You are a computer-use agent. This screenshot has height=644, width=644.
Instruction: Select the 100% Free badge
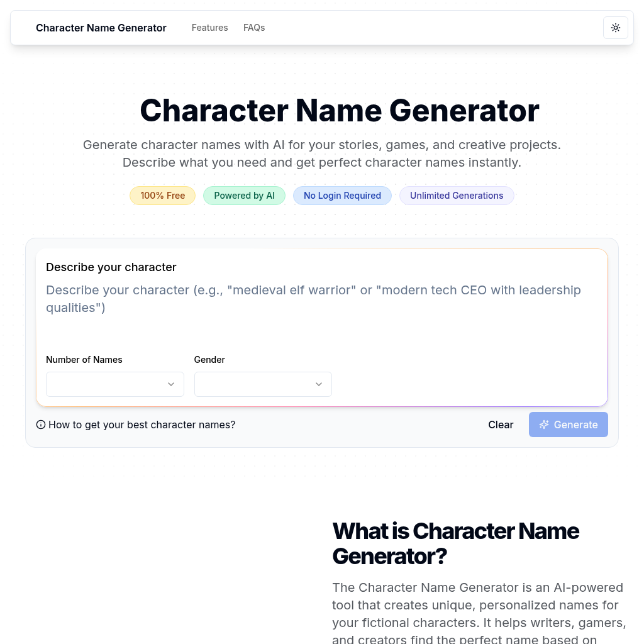(162, 196)
